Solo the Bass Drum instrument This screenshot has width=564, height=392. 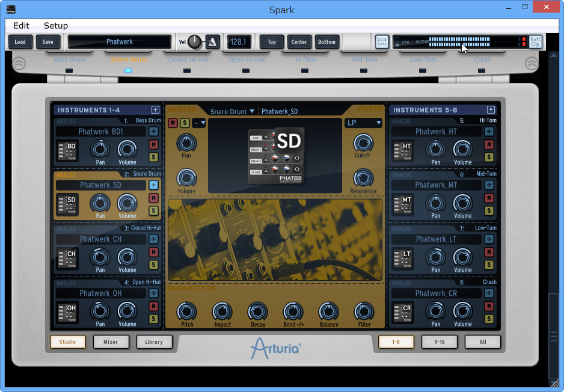[153, 157]
